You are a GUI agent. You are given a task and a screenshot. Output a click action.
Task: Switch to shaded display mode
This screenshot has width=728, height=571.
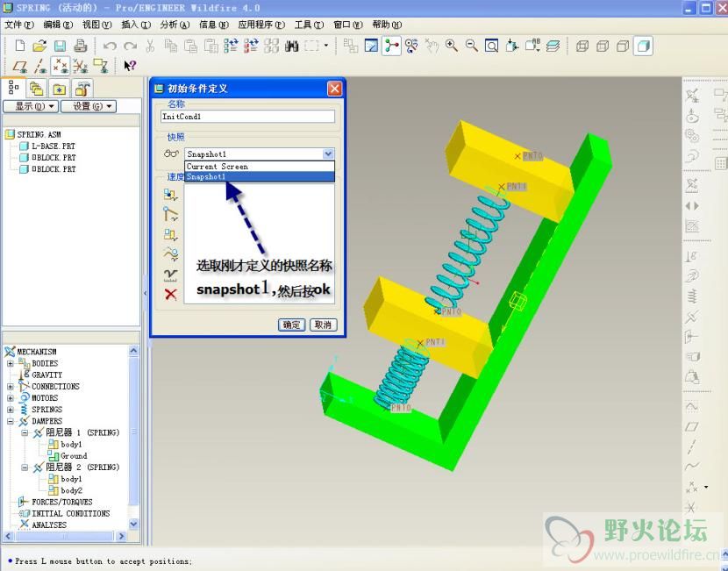643,46
